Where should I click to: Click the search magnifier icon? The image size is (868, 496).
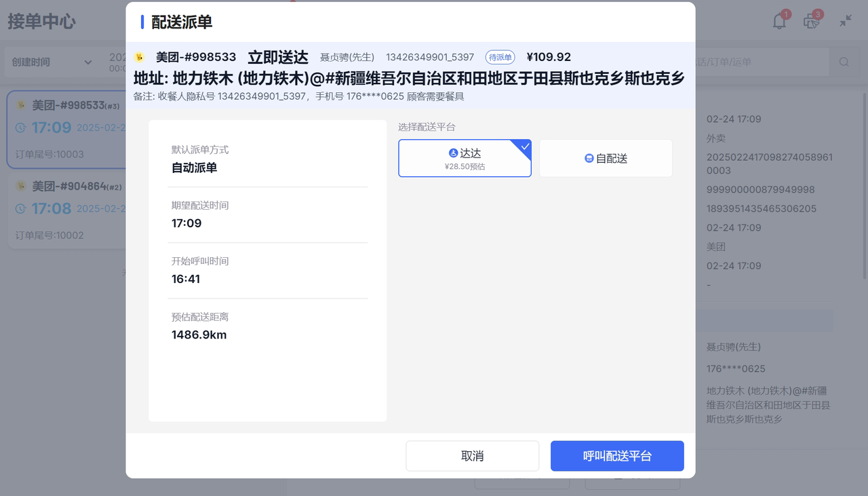[844, 62]
